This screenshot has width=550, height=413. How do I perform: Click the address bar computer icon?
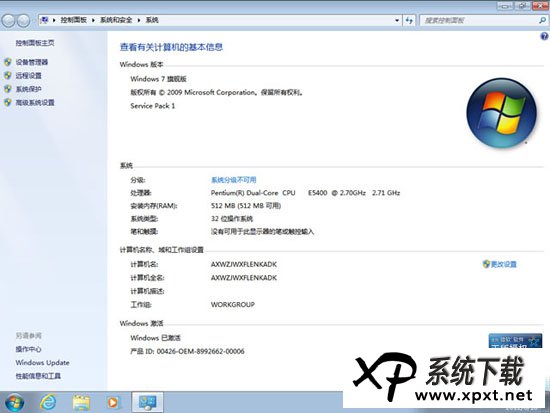pos(44,20)
